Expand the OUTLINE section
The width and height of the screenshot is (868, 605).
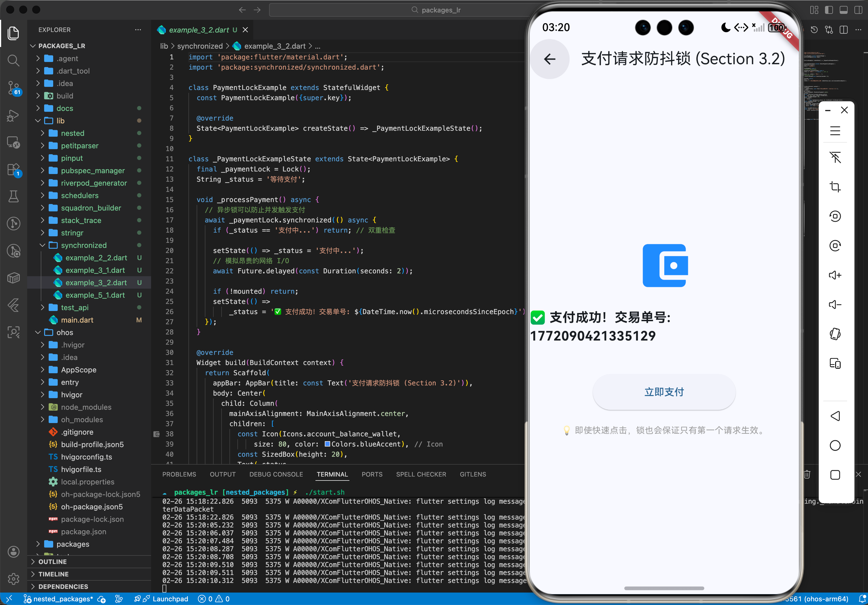click(x=52, y=562)
